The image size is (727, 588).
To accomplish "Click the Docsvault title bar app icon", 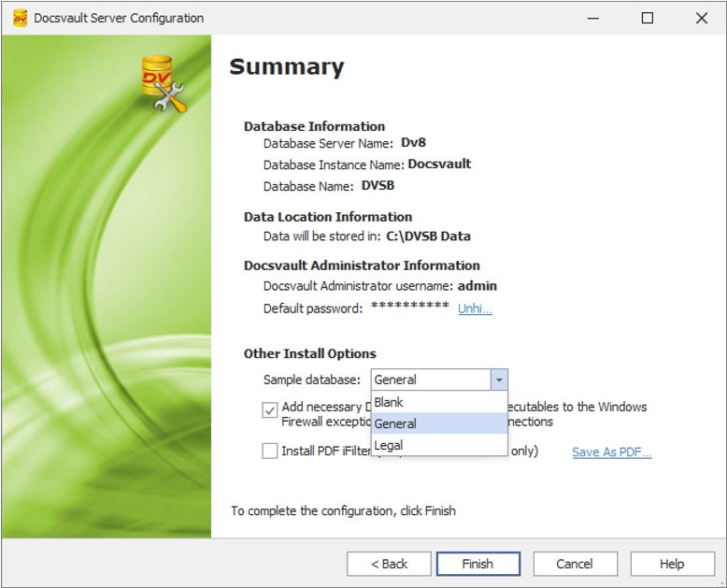I will pyautogui.click(x=20, y=18).
